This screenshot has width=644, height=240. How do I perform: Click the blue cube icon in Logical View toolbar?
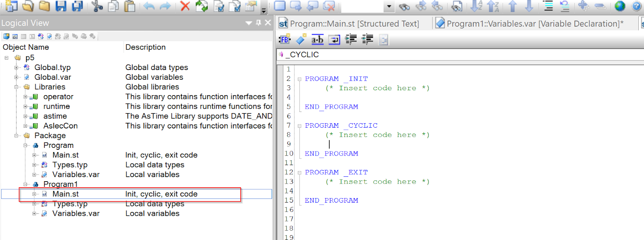(x=6, y=36)
